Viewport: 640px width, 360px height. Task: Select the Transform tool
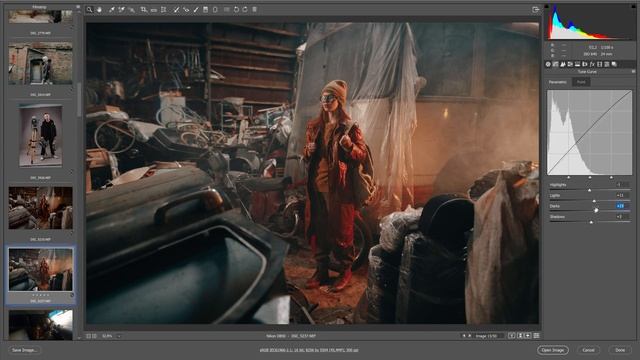[x=163, y=9]
